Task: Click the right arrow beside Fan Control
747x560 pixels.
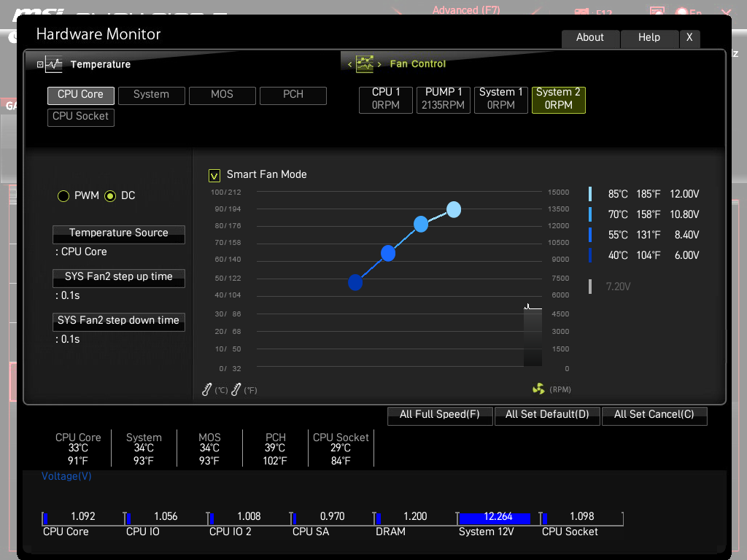Action: (379, 64)
